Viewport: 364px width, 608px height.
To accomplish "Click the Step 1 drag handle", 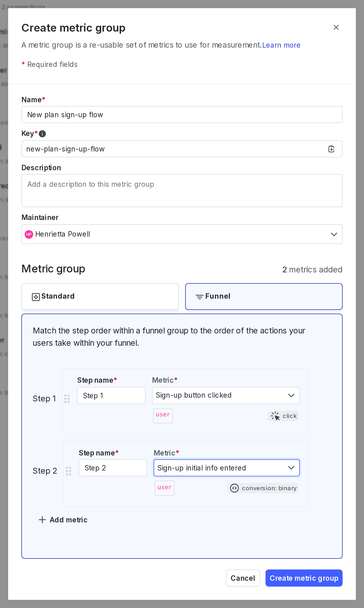I will tap(67, 398).
